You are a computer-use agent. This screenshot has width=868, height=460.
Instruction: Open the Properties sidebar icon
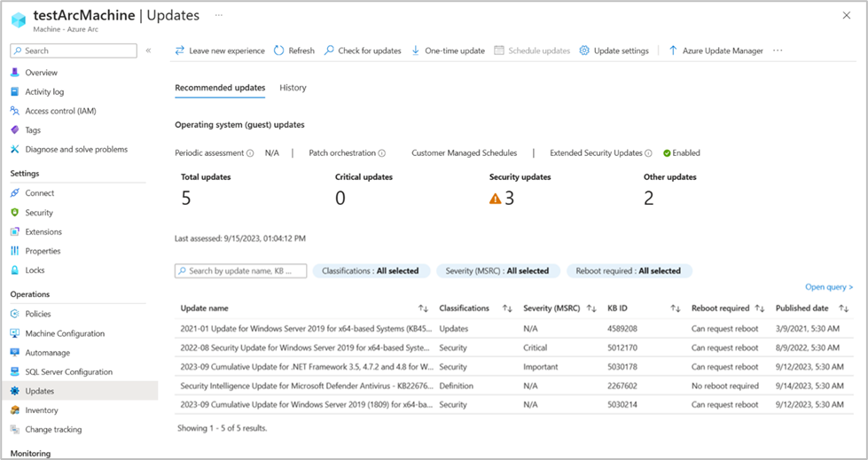15,252
